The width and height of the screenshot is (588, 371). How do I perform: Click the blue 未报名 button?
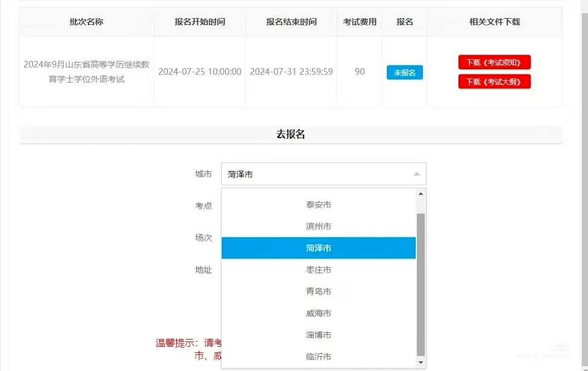pyautogui.click(x=405, y=72)
